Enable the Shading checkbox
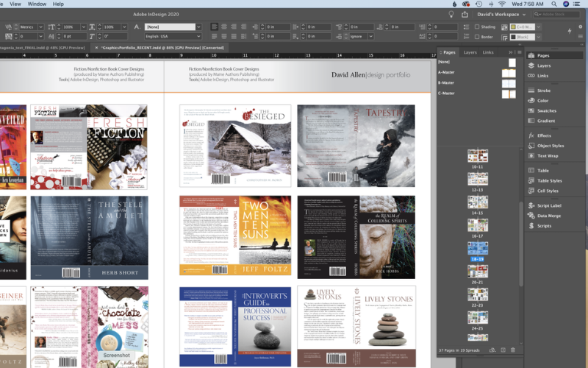 tap(478, 26)
